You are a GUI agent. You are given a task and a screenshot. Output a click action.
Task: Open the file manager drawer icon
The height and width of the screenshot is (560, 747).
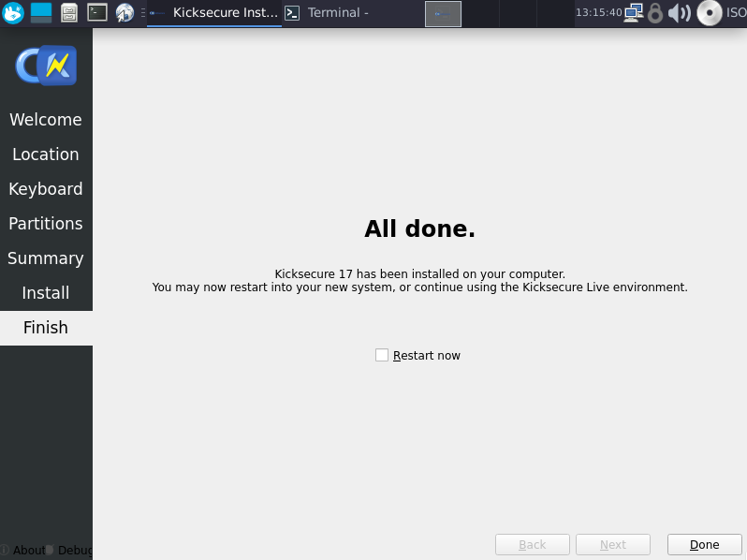pos(69,13)
